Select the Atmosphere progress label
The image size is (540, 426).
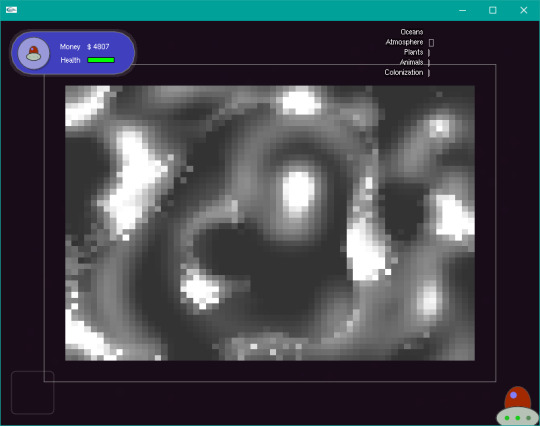(x=404, y=42)
